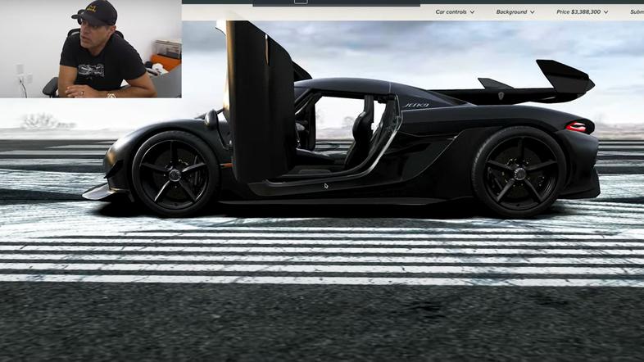Click the small icon in dark top bar
This screenshot has width=644, height=362.
click(300, 2)
